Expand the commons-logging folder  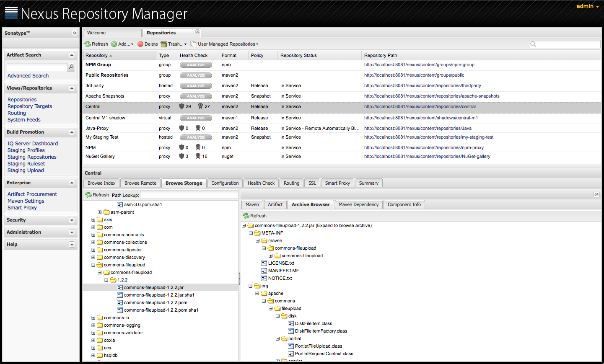[x=93, y=325]
